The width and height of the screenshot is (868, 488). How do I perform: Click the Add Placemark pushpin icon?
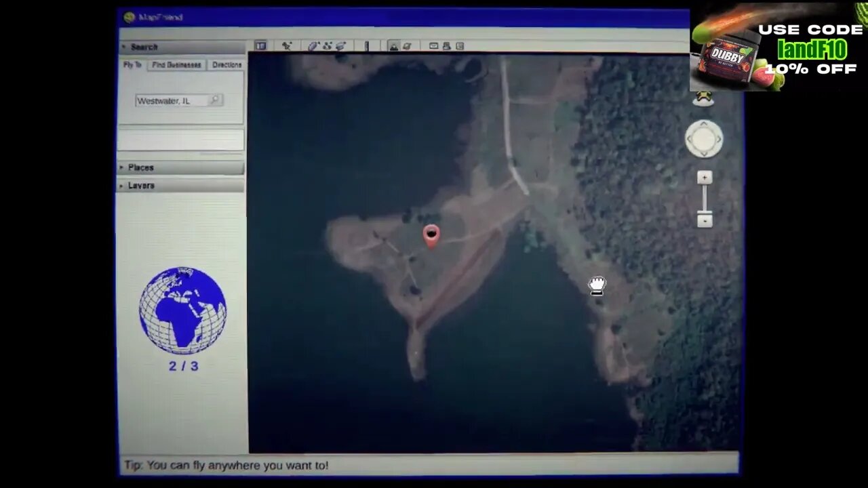click(287, 46)
